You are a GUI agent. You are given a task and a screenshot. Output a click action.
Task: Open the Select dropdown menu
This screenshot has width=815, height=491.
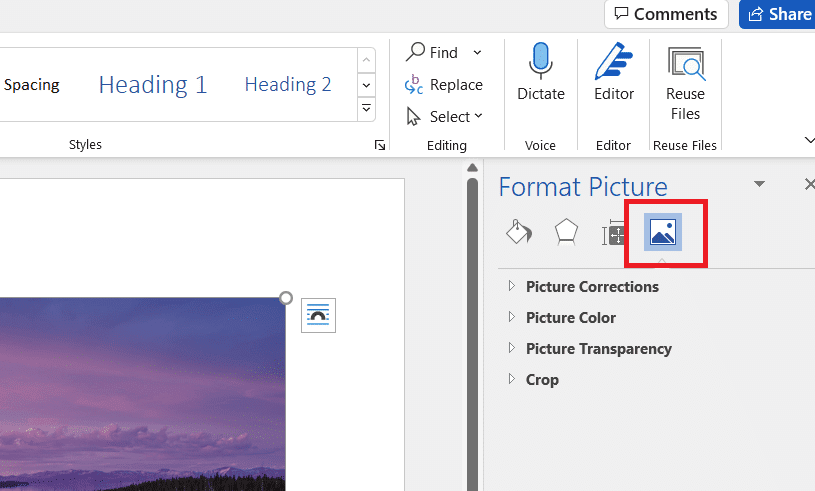[x=445, y=117]
